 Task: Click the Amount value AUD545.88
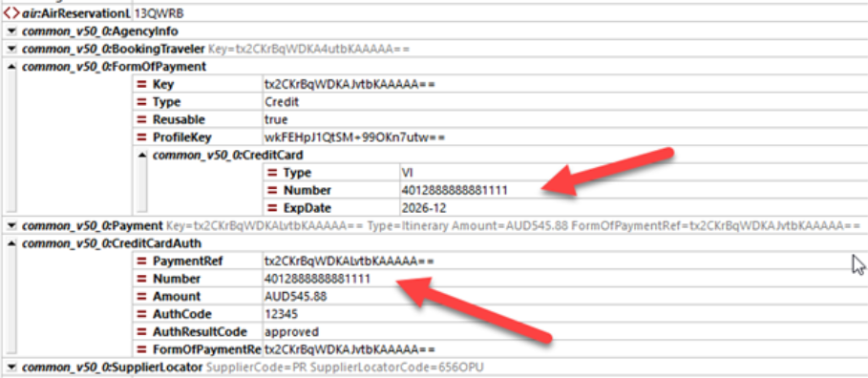pos(296,296)
